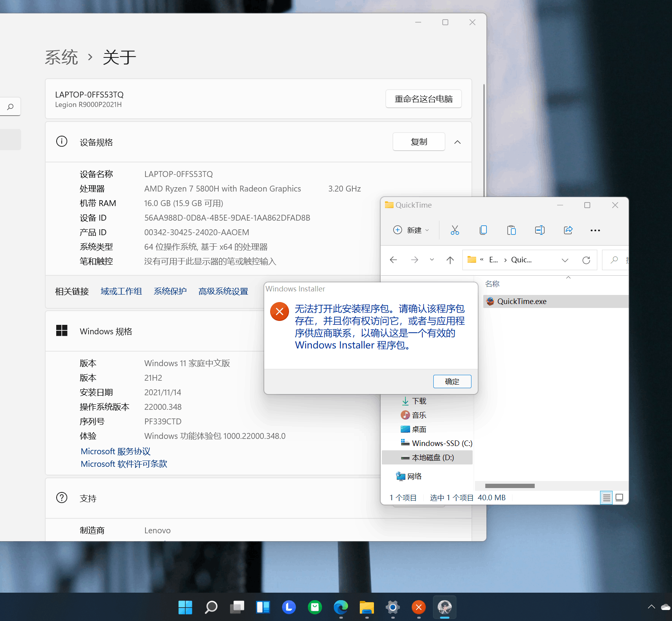Open the 新建 dropdown in Explorer

[411, 230]
